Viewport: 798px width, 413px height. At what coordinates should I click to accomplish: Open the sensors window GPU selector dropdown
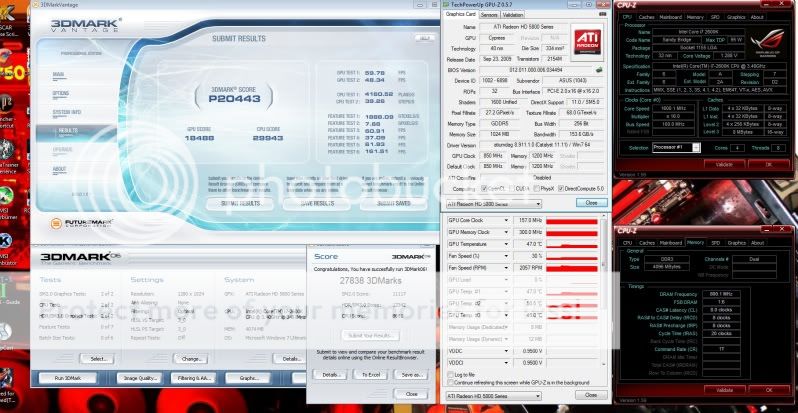tap(494, 396)
